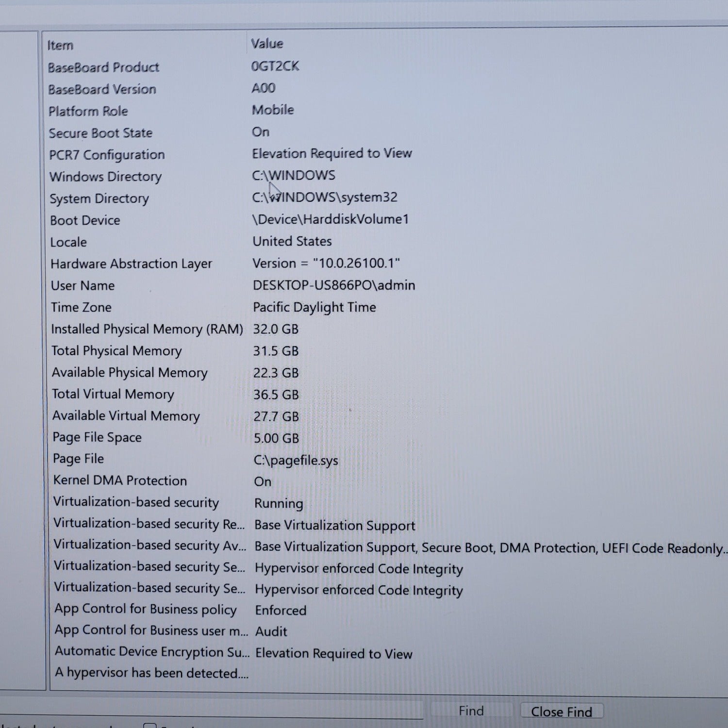
Task: Click the Value column header
Action: click(x=267, y=44)
